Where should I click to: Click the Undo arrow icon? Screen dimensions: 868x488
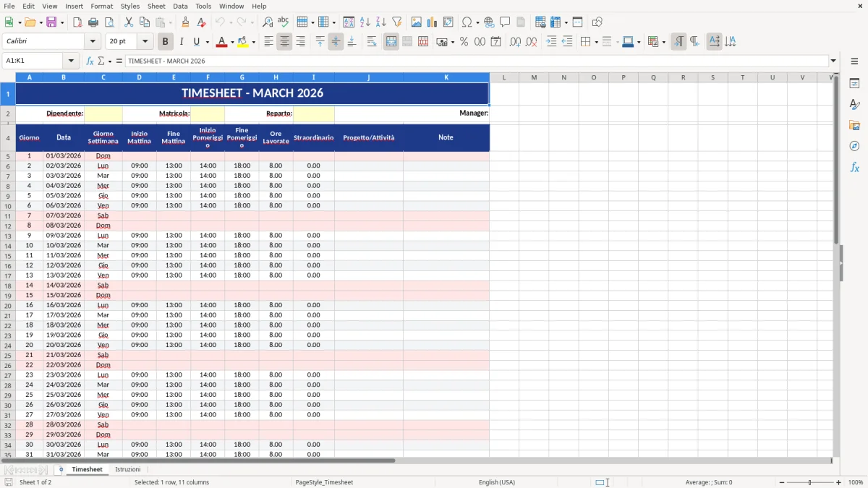[x=220, y=22]
